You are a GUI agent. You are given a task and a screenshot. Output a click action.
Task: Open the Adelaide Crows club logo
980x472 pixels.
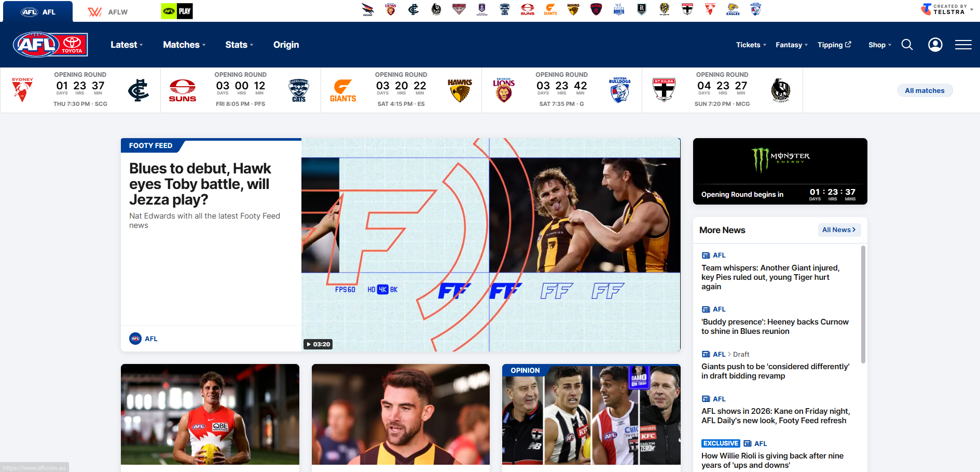coord(368,10)
